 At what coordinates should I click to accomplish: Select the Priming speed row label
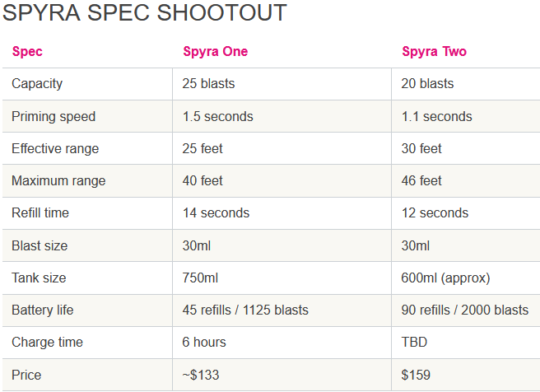tap(54, 116)
